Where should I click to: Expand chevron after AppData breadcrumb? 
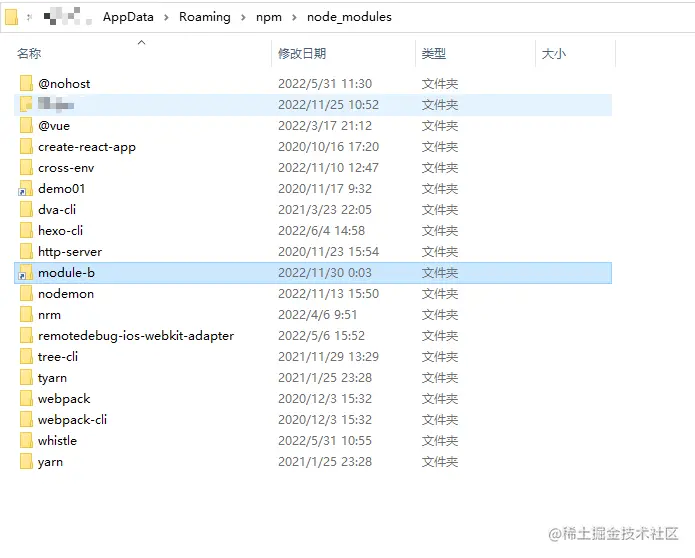click(x=166, y=17)
